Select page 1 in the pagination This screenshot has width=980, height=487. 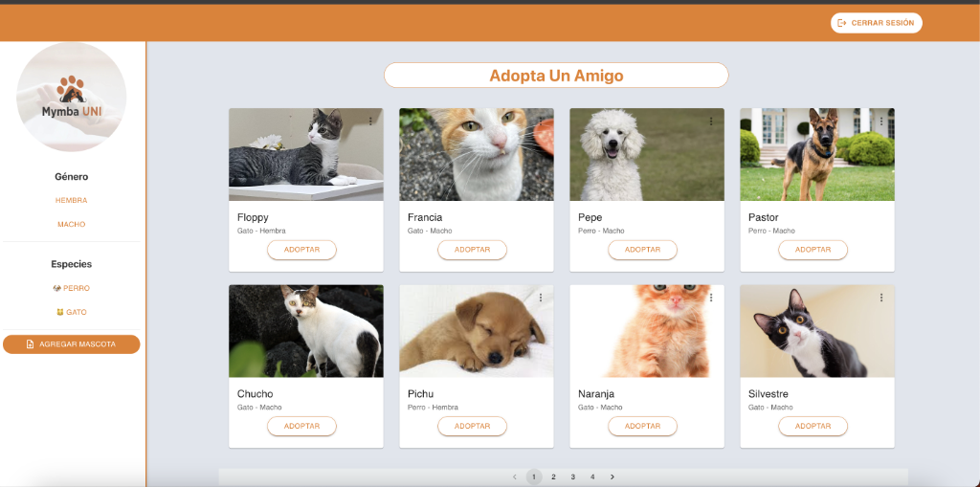coord(534,477)
